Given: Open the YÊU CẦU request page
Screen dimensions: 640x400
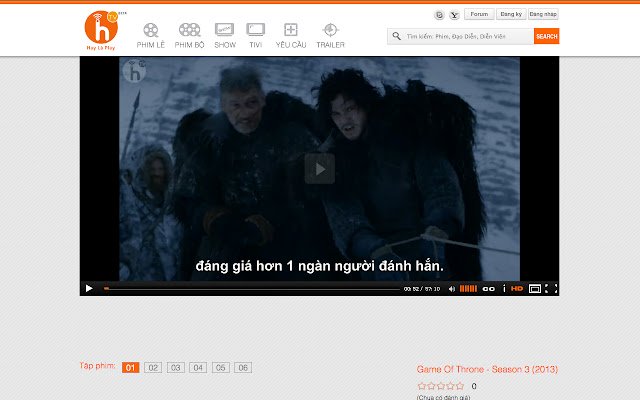Looking at the screenshot, I should [291, 36].
